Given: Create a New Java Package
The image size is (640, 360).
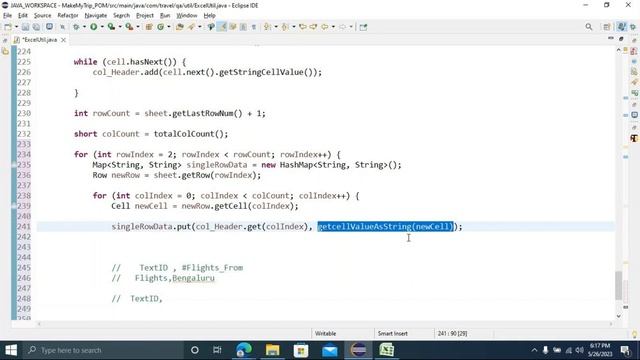Looking at the screenshot, I should (149, 27).
